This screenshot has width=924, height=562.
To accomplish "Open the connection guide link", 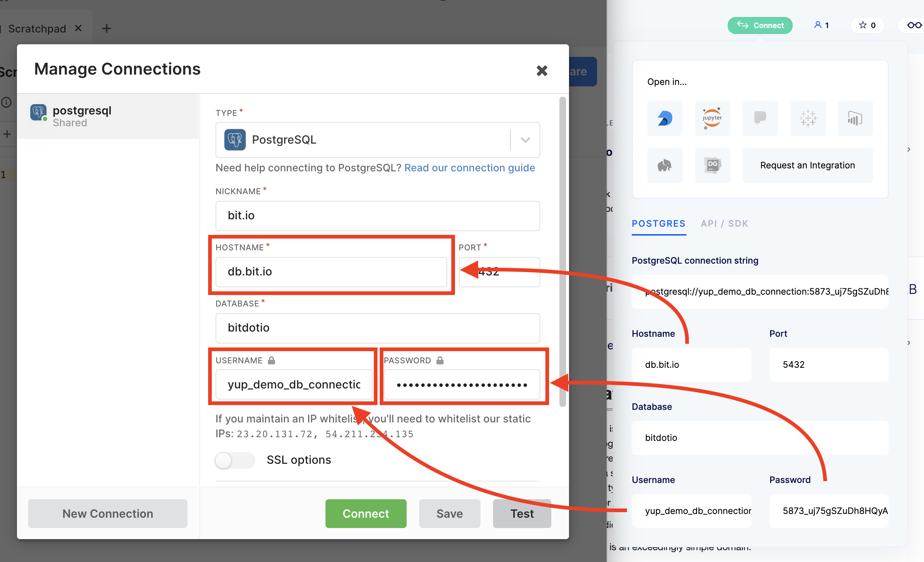I will tap(469, 168).
